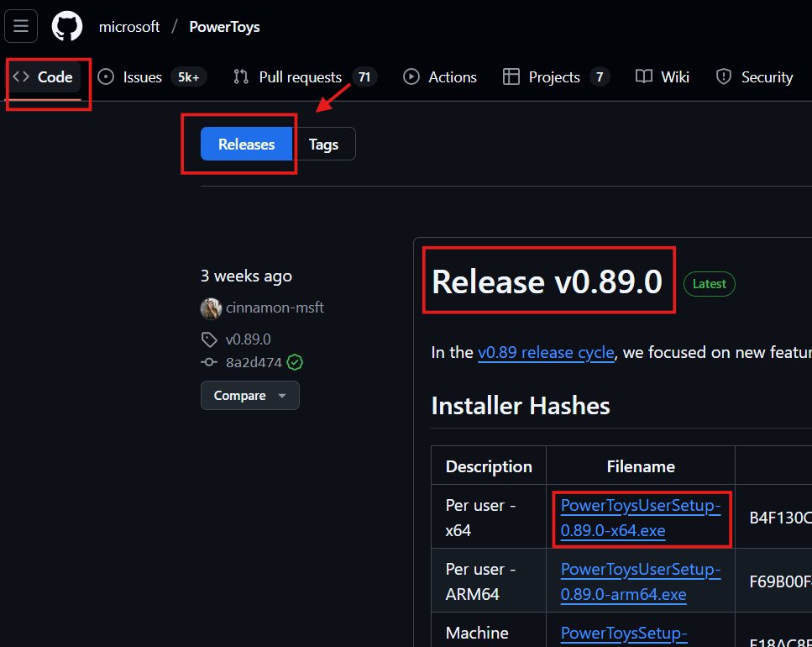Image resolution: width=812 pixels, height=647 pixels.
Task: Open cinnamon-msft user profile link
Action: click(x=275, y=308)
